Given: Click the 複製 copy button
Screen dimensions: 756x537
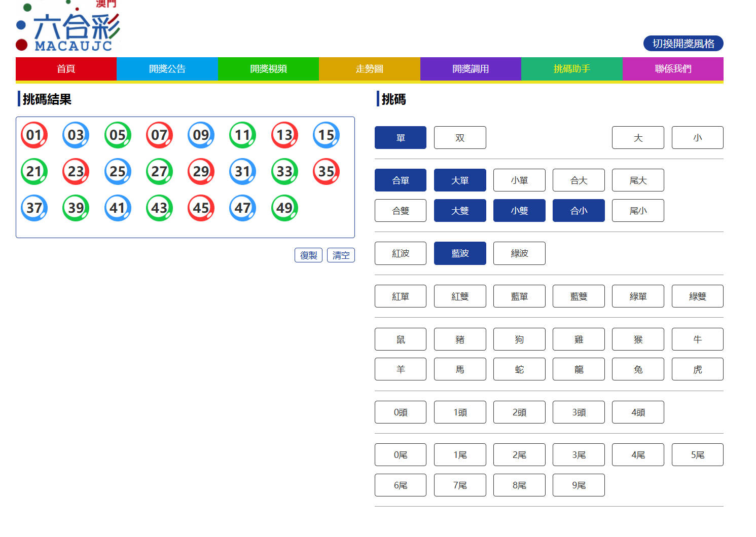Looking at the screenshot, I should click(308, 255).
